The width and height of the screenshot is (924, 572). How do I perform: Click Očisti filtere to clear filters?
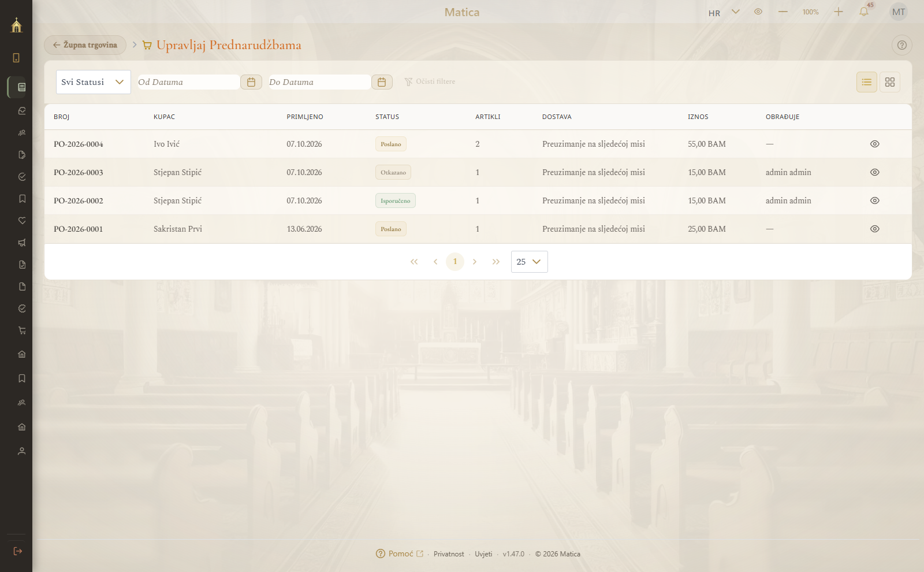tap(430, 81)
